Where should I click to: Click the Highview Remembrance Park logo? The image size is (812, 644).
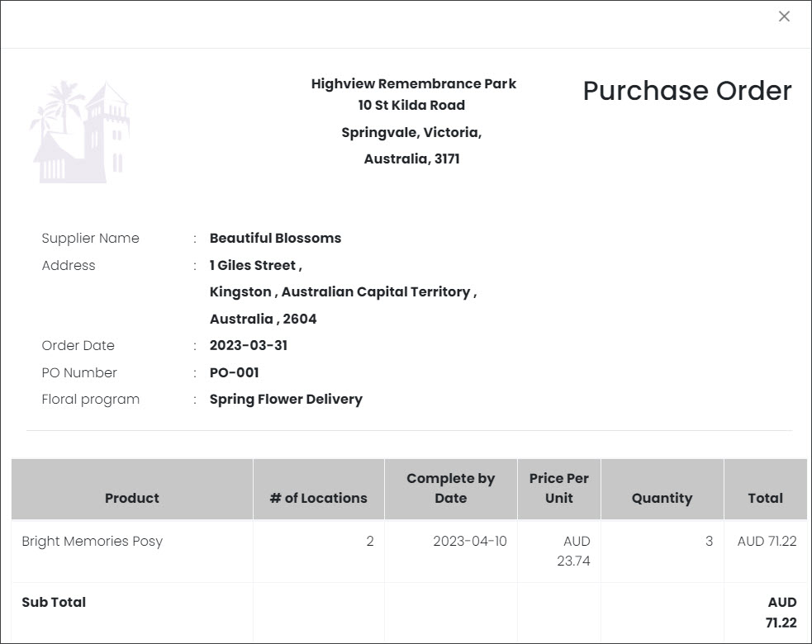click(80, 131)
